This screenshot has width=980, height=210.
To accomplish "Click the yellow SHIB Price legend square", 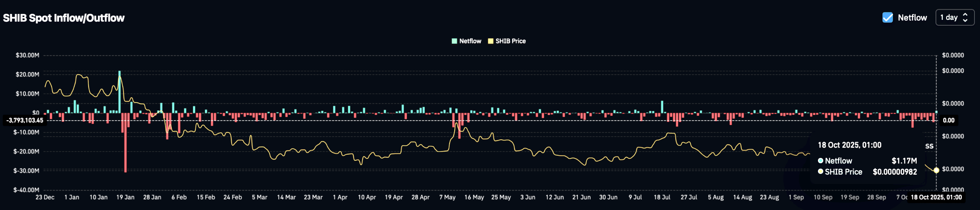I will coord(491,41).
